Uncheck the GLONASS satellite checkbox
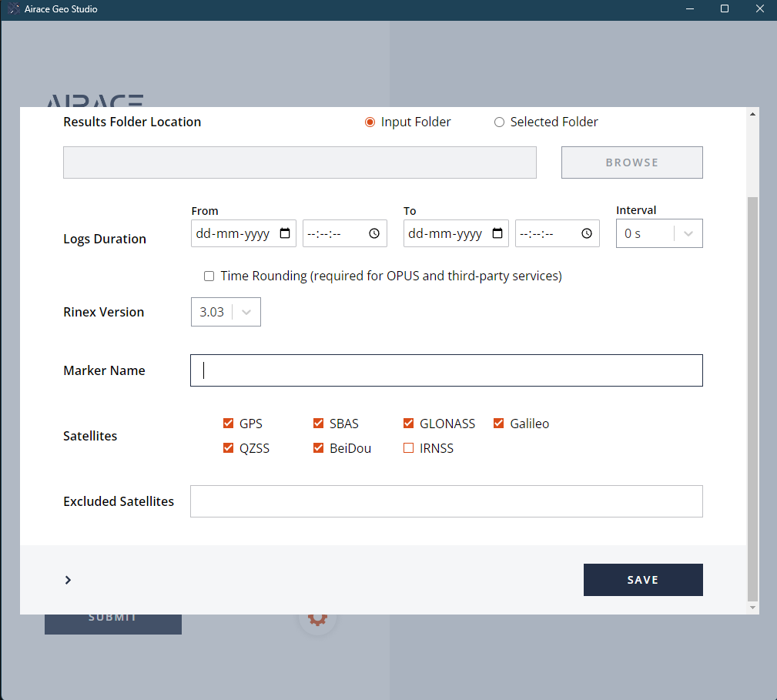Viewport: 777px width, 700px height. 408,424
